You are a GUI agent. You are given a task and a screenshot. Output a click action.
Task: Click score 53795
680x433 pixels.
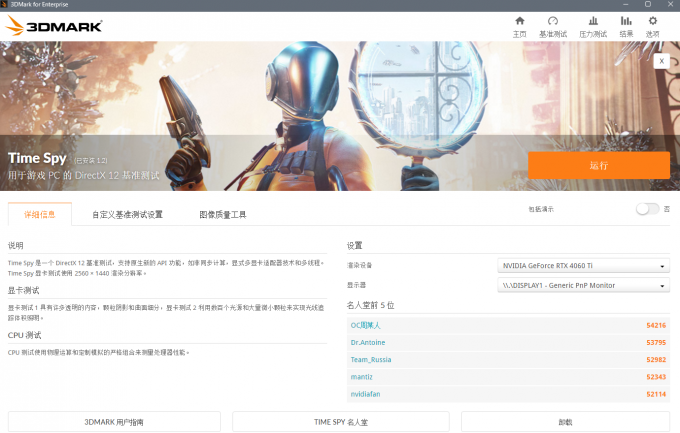tap(656, 342)
